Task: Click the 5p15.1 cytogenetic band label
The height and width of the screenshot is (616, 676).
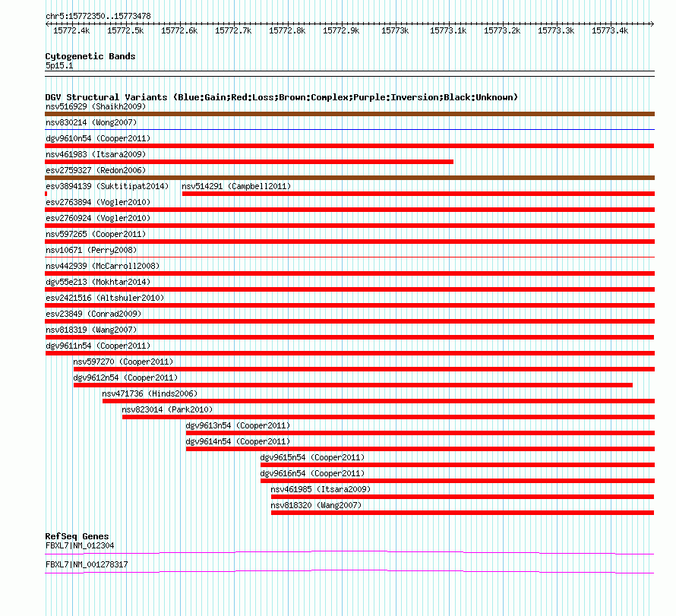Action: [59, 65]
